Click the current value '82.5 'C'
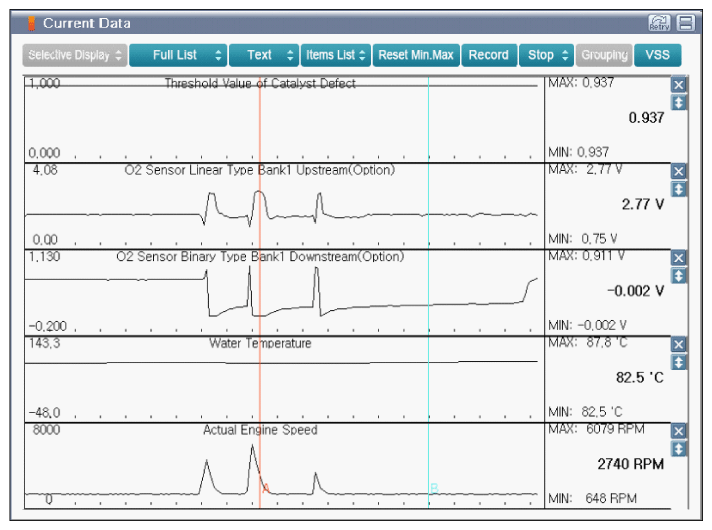712x530 pixels. coord(639,377)
